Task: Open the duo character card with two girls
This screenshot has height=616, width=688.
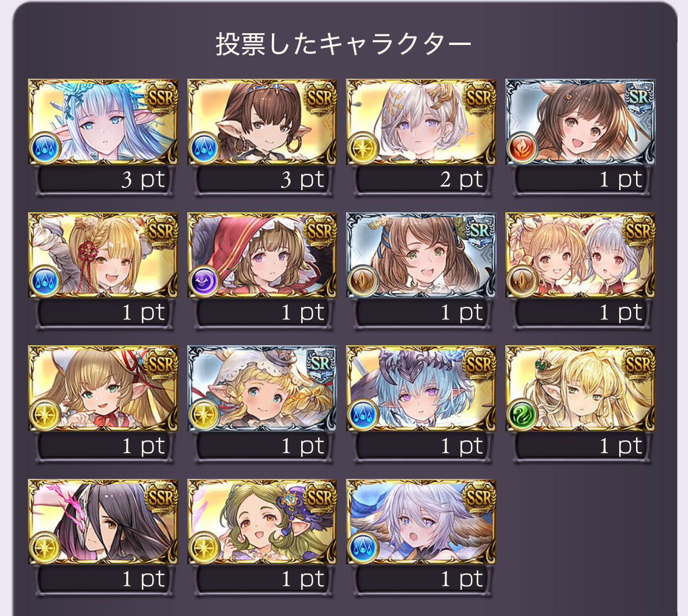Action: [x=580, y=255]
